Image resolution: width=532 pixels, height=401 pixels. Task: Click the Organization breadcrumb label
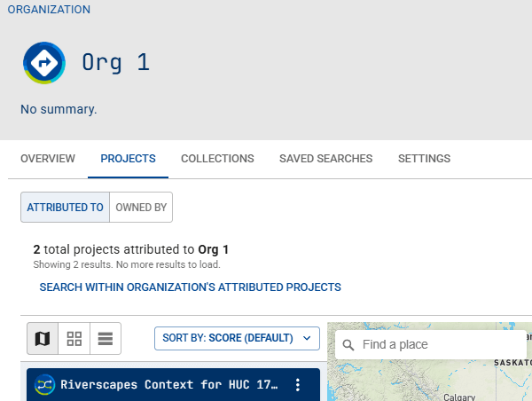tap(49, 10)
